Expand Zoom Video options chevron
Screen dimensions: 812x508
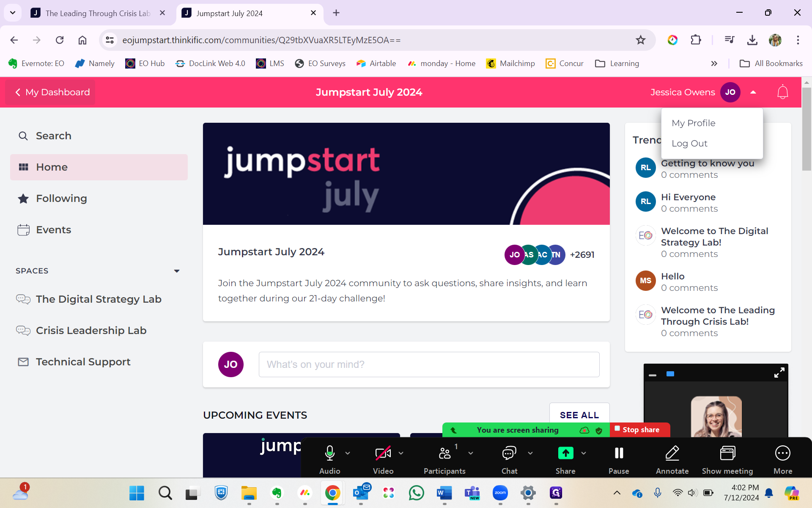(401, 453)
